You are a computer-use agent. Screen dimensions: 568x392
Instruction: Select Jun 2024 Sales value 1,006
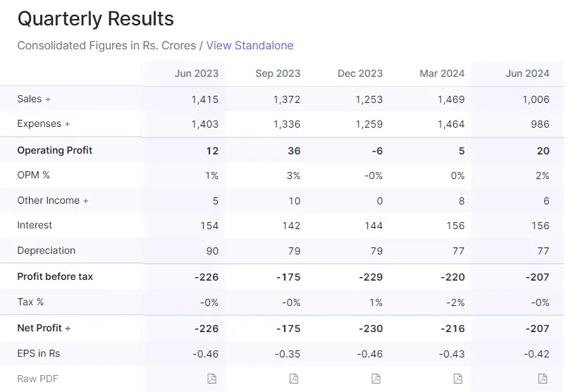[x=536, y=99]
